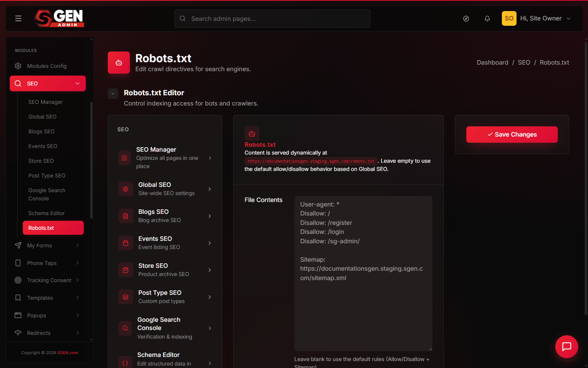Viewport: 588px width, 368px height.
Task: Click the Save Changes button
Action: [512, 135]
